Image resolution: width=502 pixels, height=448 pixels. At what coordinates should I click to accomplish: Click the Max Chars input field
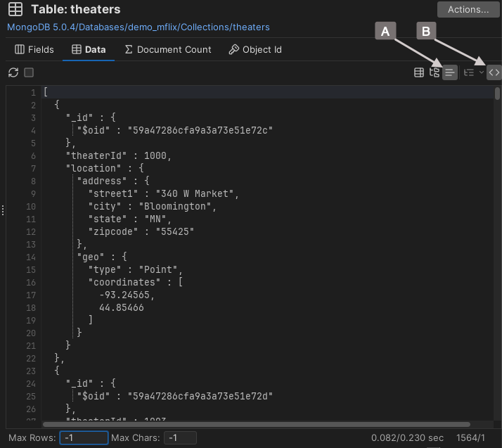point(180,438)
